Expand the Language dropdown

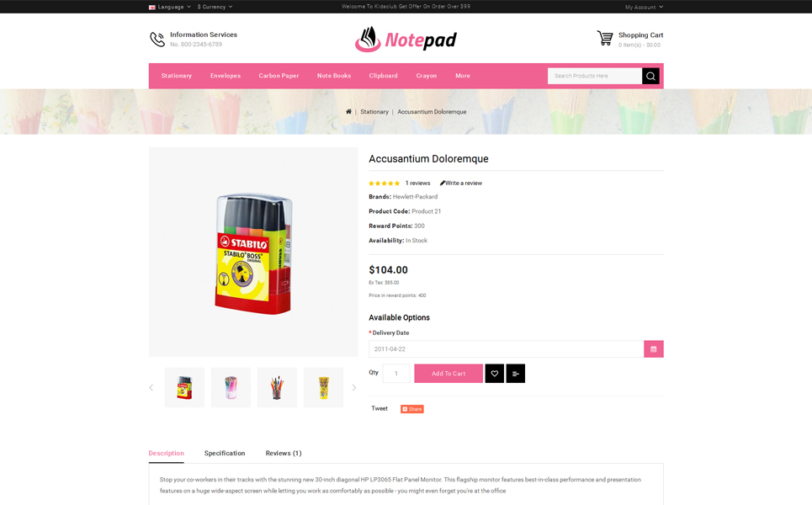point(170,7)
